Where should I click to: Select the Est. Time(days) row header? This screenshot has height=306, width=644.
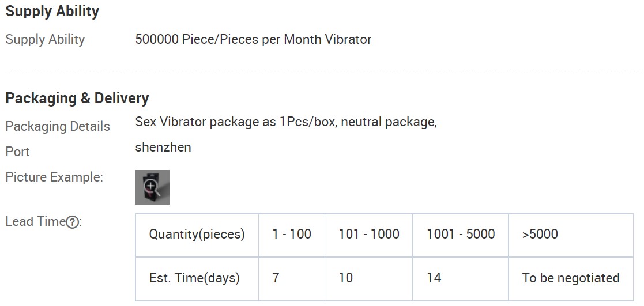[x=197, y=279]
